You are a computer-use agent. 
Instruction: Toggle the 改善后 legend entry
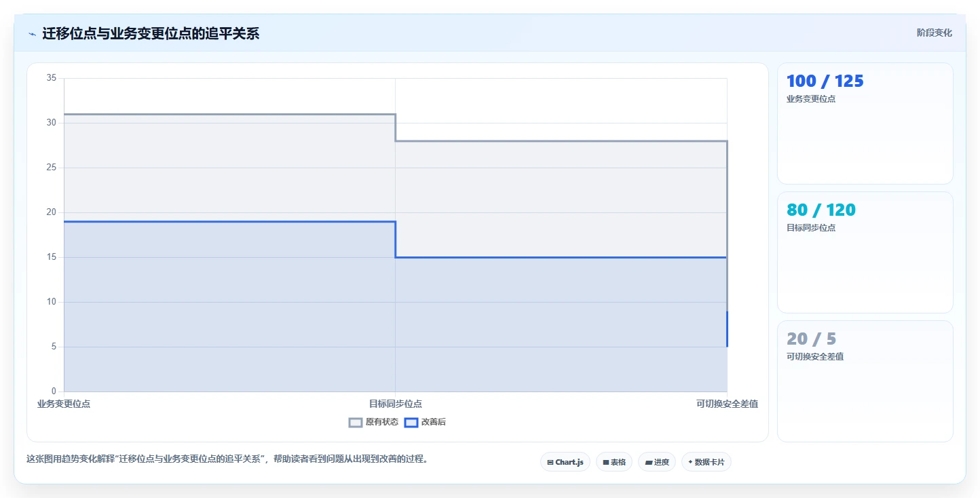[x=425, y=422]
